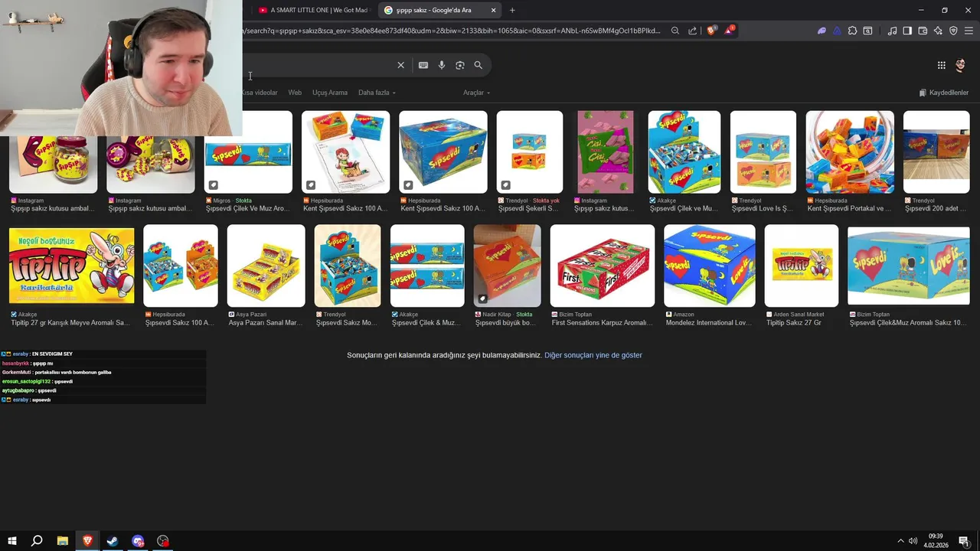Open Migros Şıpsevdi Çilek ve Muz image
This screenshot has height=551, width=980.
[x=248, y=152]
